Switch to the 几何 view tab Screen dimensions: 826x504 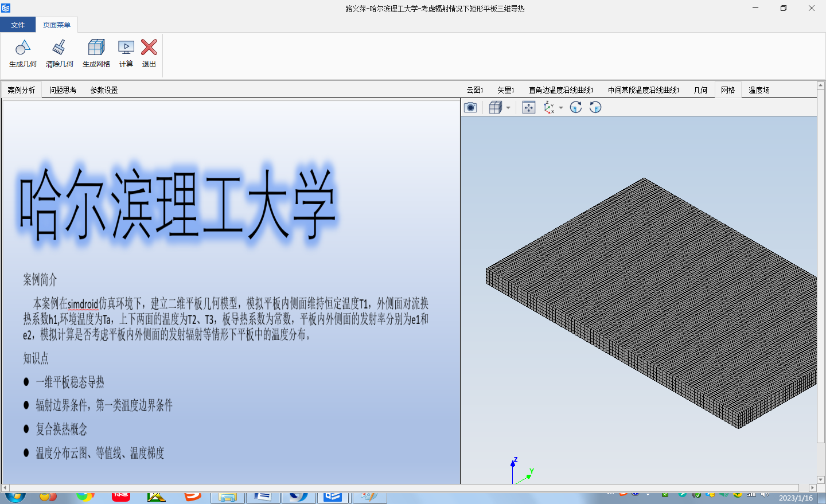(700, 90)
